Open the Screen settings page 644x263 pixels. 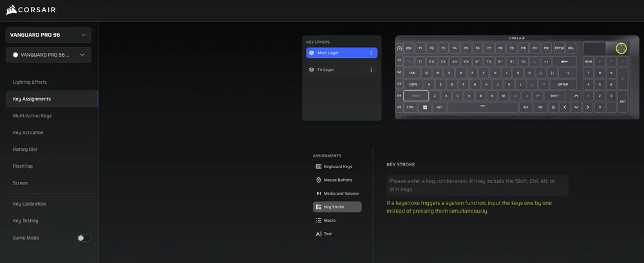click(x=52, y=183)
